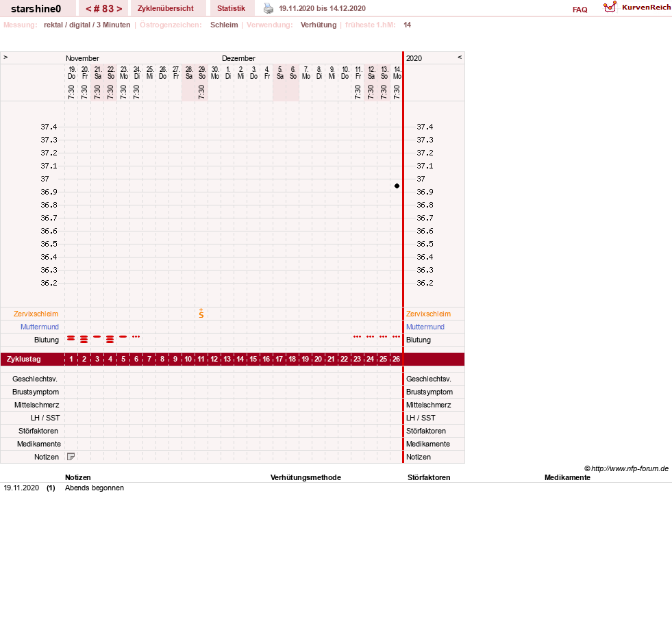Click the Dezember month label
This screenshot has width=672, height=641.
(238, 58)
